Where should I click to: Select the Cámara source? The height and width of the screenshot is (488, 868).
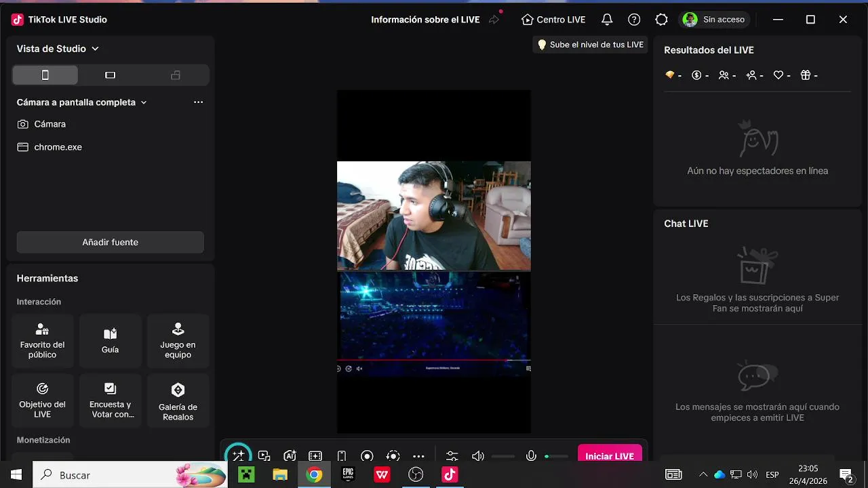click(x=111, y=124)
